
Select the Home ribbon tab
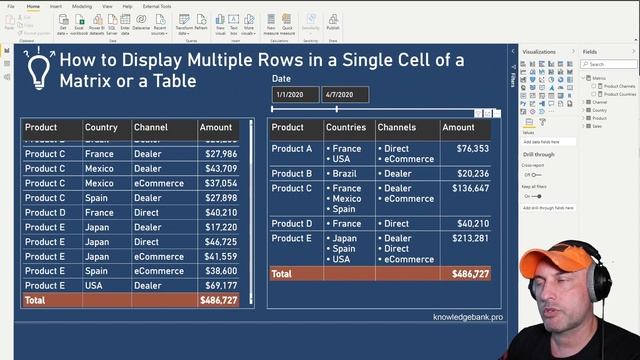[x=33, y=7]
